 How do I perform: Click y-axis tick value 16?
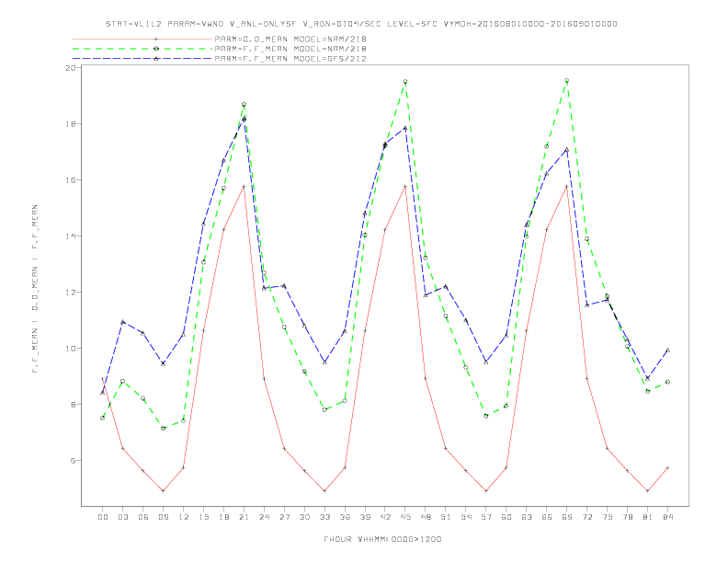(x=71, y=179)
